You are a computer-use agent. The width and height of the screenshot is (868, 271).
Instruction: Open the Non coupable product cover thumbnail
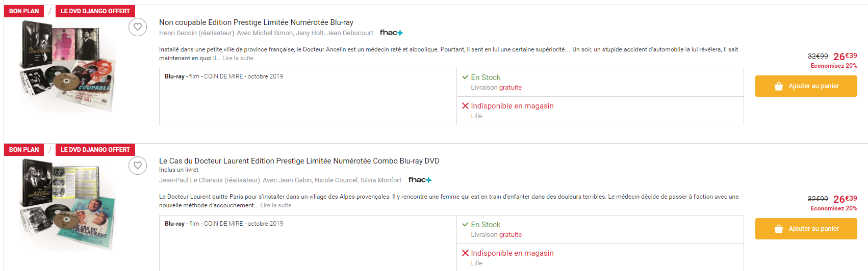click(x=67, y=66)
